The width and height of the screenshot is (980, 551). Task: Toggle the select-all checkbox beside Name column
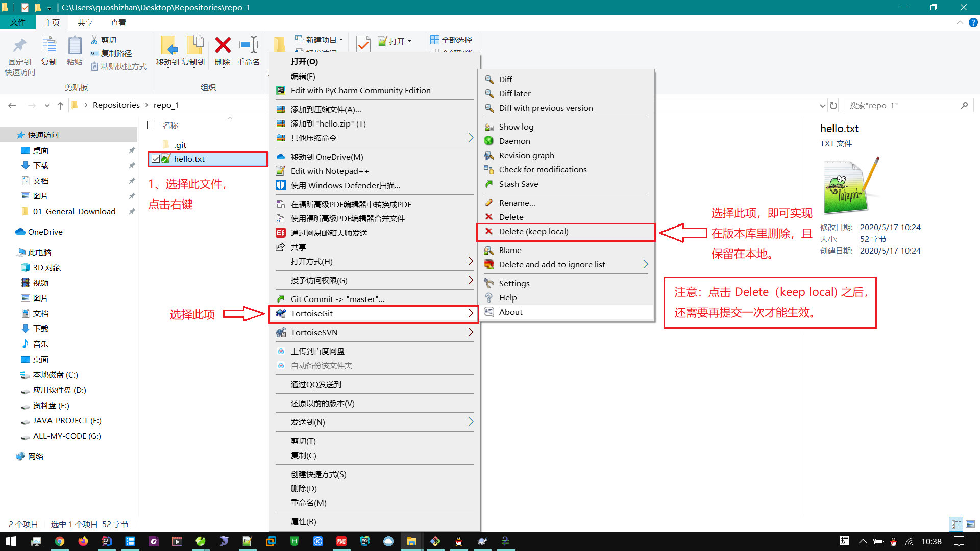151,125
